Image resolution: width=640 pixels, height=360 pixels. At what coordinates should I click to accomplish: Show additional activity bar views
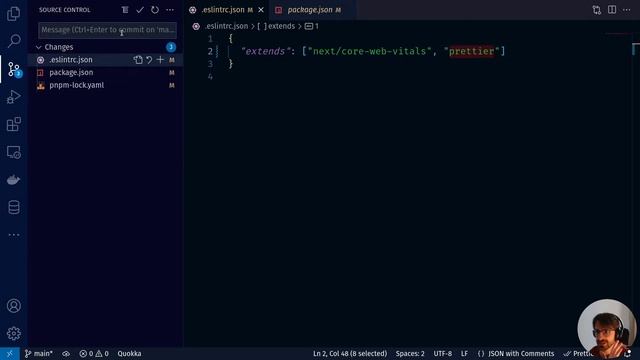(x=13, y=235)
